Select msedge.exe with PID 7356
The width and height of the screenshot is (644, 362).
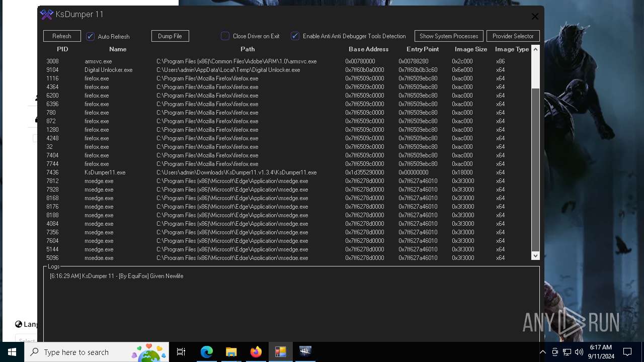[x=287, y=232]
